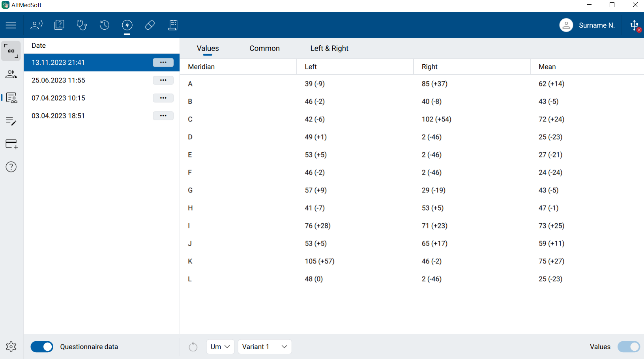The width and height of the screenshot is (644, 359).
Task: Click the USB device connection icon
Action: 635,26
